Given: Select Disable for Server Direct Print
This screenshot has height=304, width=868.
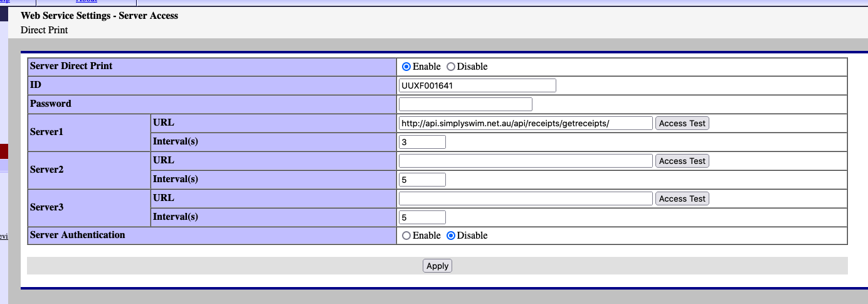Looking at the screenshot, I should click(450, 67).
